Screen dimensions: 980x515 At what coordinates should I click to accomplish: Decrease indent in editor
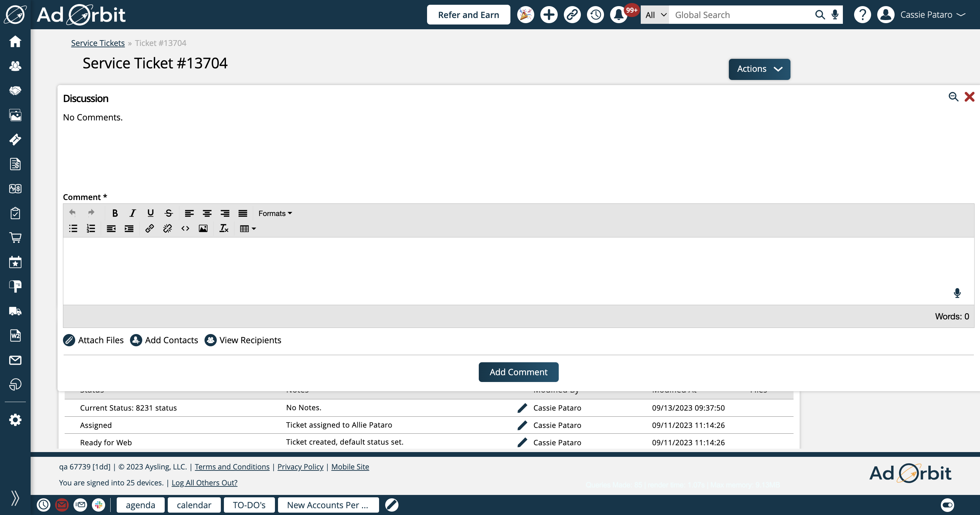tap(111, 228)
